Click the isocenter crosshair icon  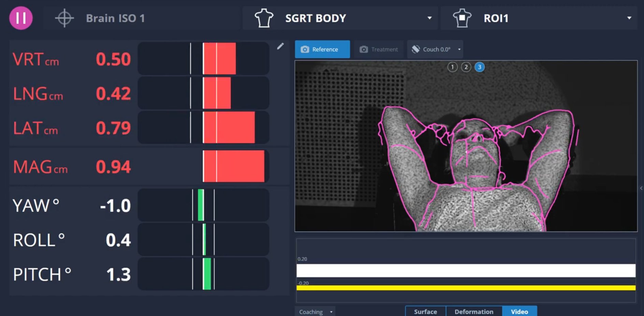coord(64,18)
